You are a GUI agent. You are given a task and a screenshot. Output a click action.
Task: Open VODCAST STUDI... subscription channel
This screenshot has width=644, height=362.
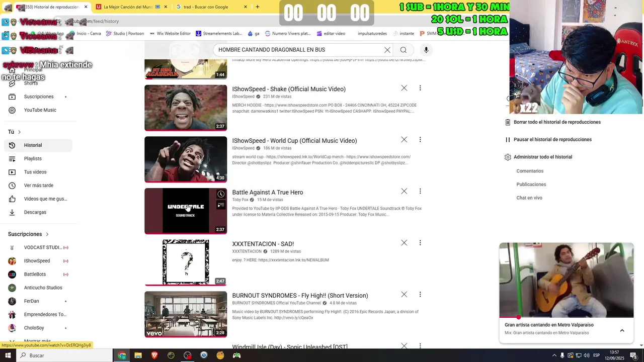click(x=38, y=247)
